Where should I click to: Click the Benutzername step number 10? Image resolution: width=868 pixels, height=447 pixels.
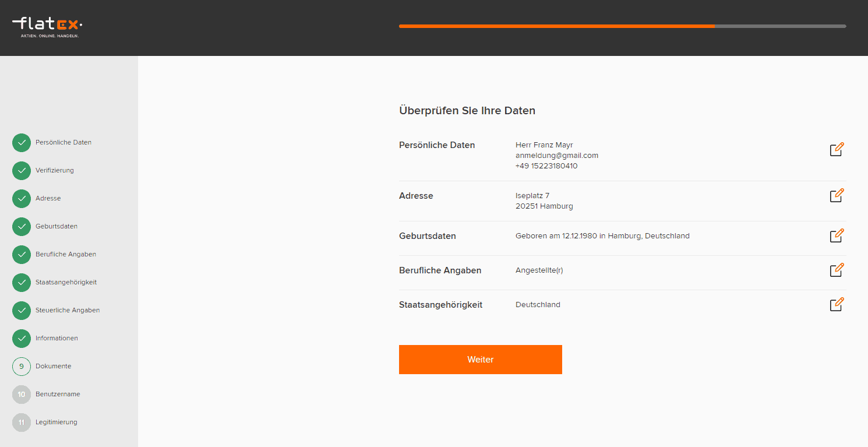point(22,395)
